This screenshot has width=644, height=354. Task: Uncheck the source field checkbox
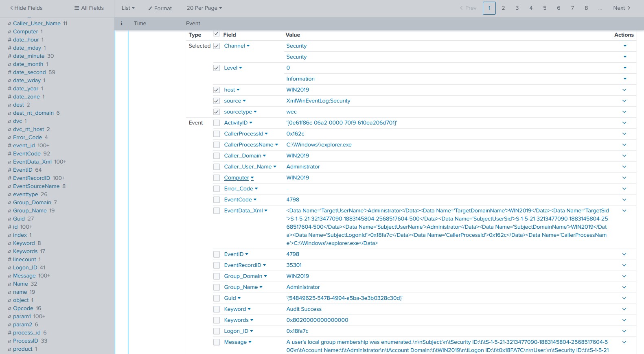pyautogui.click(x=217, y=101)
